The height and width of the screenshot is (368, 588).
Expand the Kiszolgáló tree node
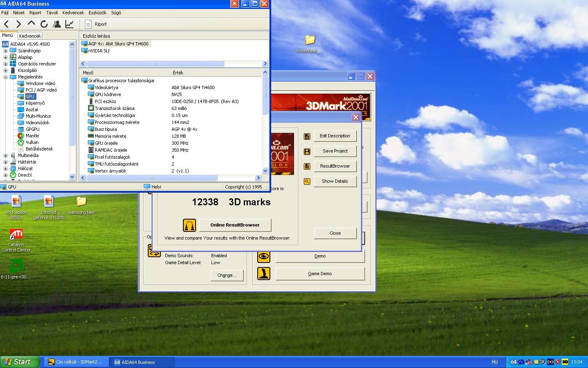point(5,70)
